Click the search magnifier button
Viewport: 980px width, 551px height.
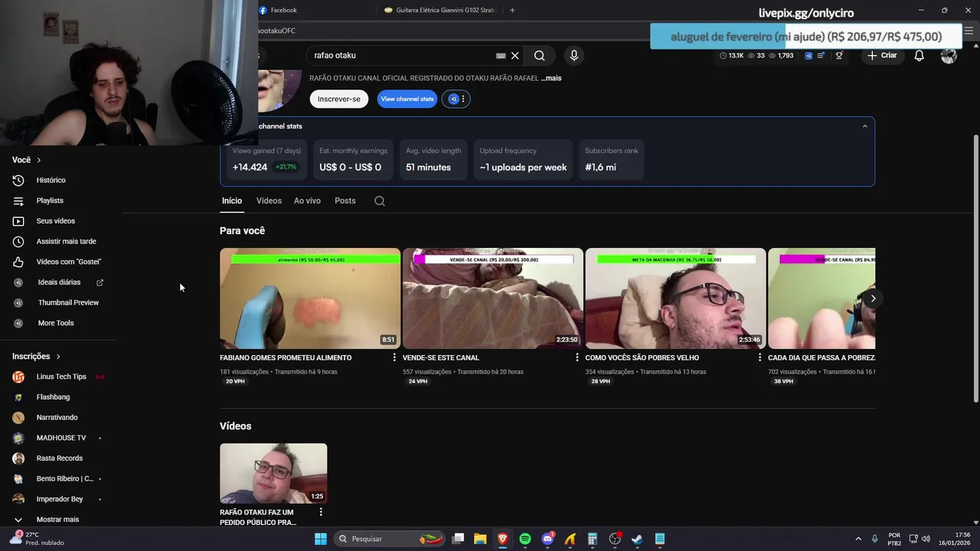point(540,55)
